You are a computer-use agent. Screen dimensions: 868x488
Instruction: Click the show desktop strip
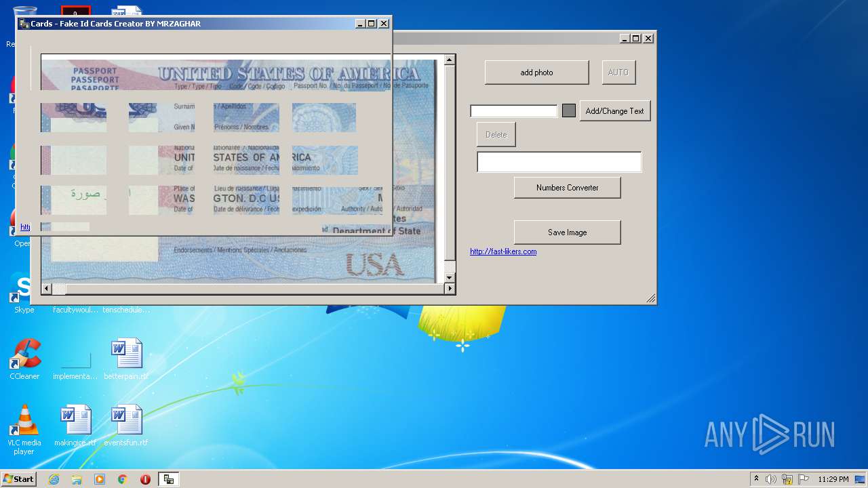(861, 479)
